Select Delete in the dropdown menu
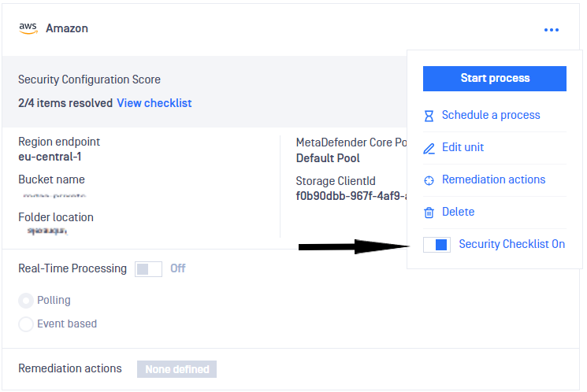This screenshot has width=587, height=392. (459, 211)
